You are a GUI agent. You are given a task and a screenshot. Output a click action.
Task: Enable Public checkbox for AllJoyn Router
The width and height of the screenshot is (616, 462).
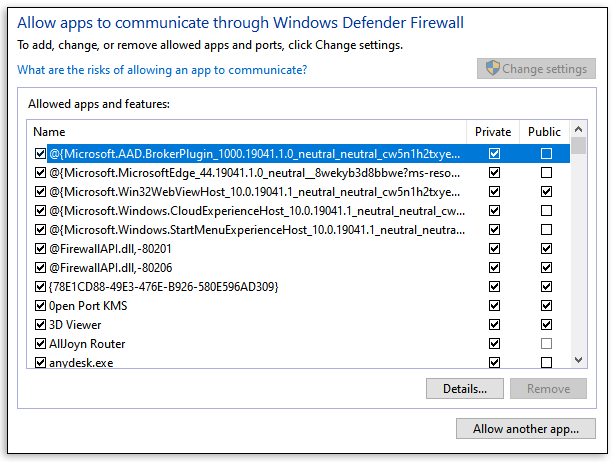click(546, 344)
